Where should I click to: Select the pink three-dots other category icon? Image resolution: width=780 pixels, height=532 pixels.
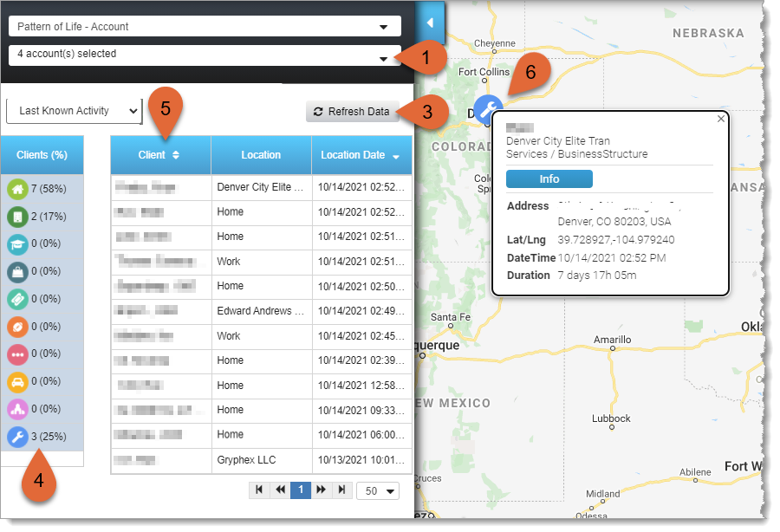click(x=16, y=354)
